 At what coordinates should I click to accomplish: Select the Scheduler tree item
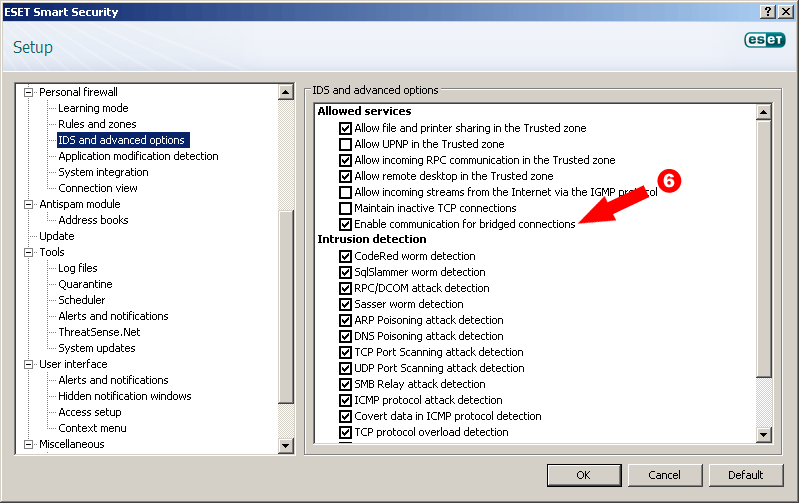coord(82,300)
